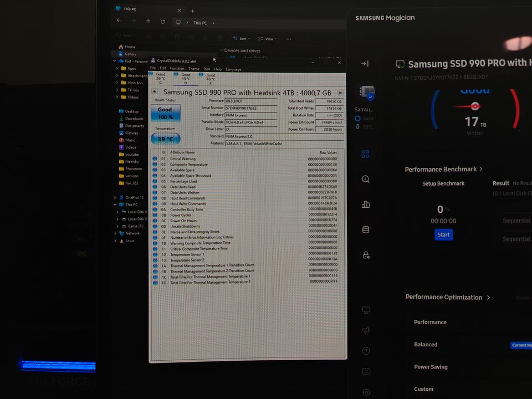The height and width of the screenshot is (399, 532).
Task: Click the Good 100 % health status button
Action: click(x=165, y=113)
